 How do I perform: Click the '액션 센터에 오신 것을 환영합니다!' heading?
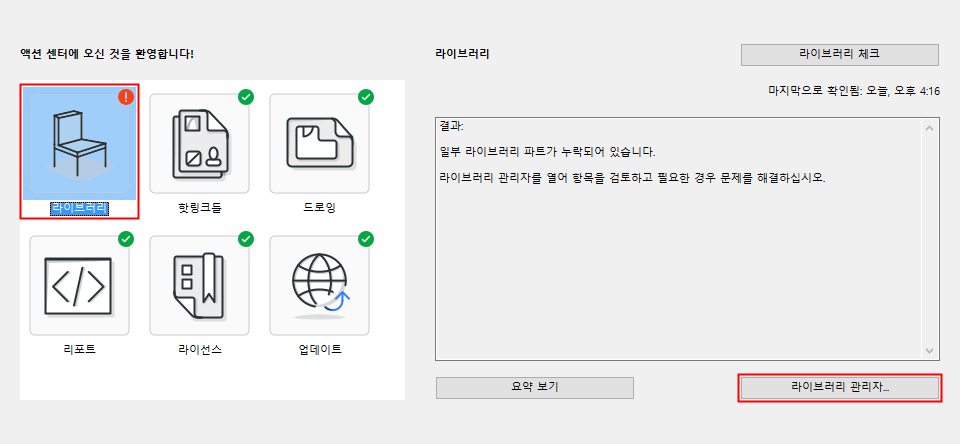pyautogui.click(x=107, y=54)
